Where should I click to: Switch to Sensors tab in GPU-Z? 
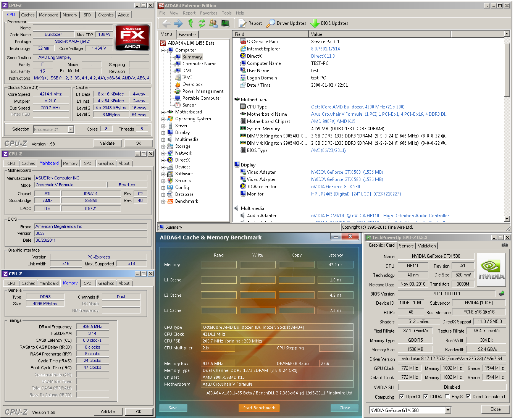(x=406, y=246)
